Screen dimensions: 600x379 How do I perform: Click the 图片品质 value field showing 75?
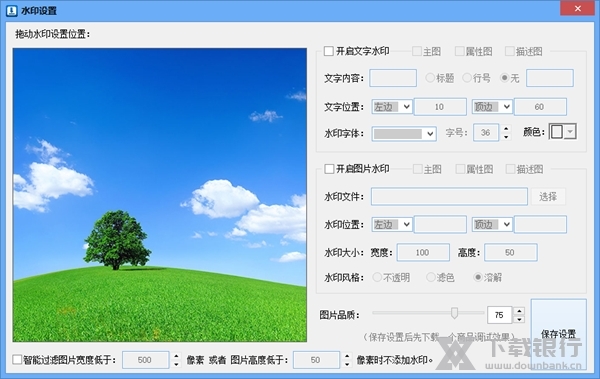coord(499,315)
